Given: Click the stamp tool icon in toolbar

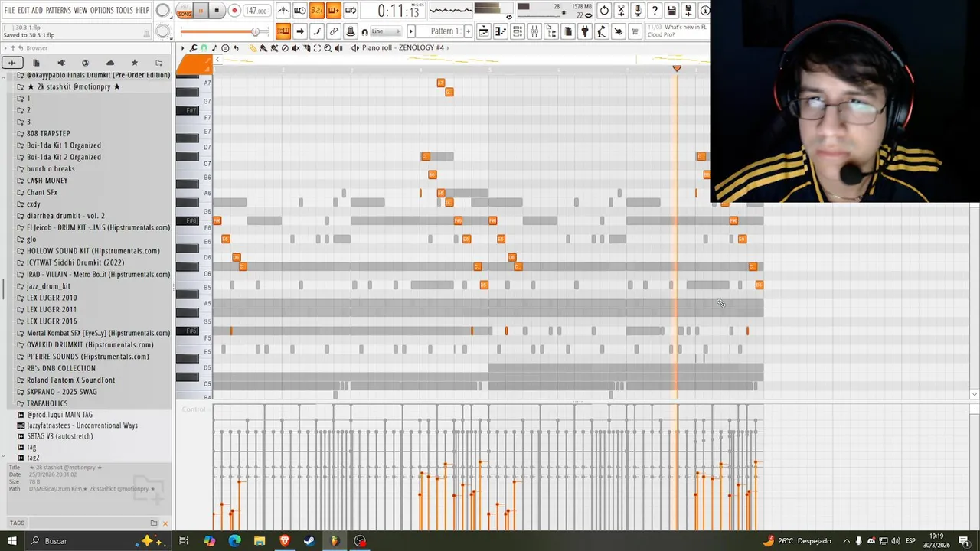Looking at the screenshot, I should click(x=351, y=31).
